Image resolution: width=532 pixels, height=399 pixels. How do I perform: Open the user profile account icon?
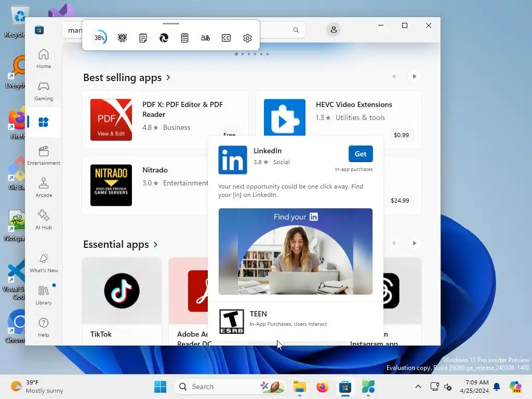[334, 30]
